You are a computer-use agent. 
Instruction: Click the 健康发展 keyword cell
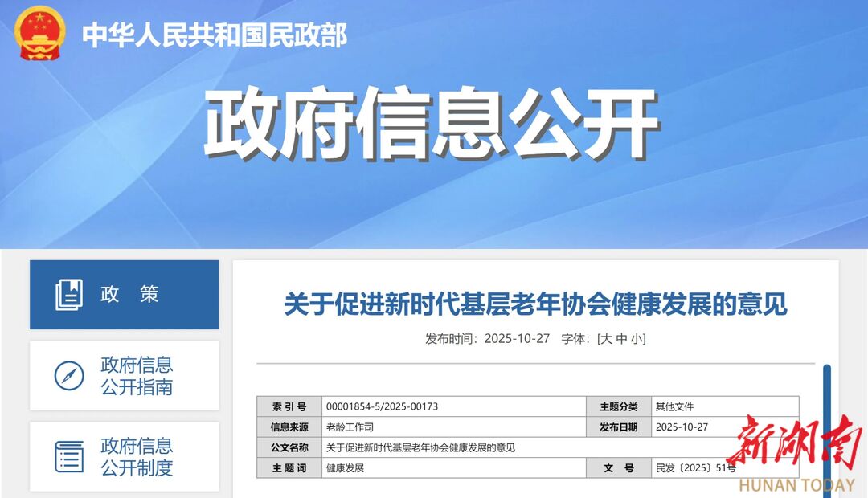[346, 468]
